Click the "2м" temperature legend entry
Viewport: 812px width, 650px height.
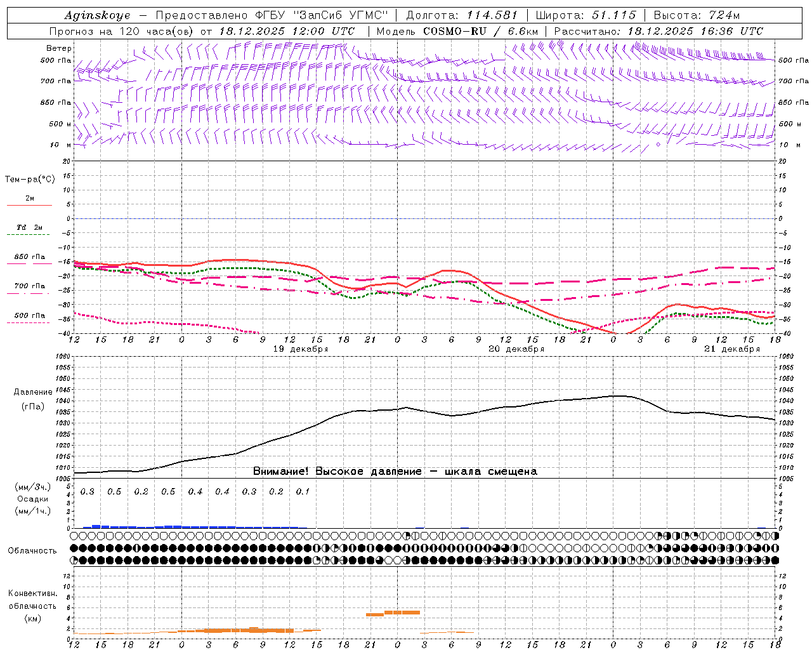click(x=30, y=199)
